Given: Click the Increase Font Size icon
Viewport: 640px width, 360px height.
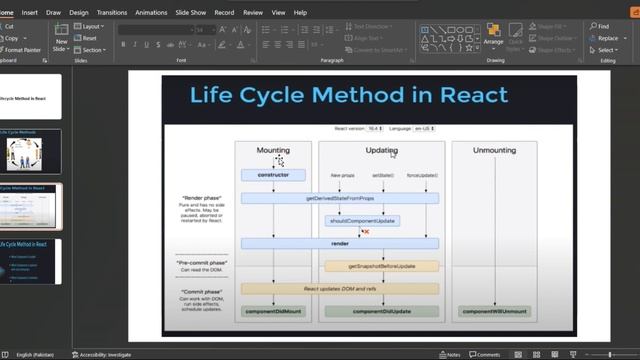Looking at the screenshot, I should [222, 30].
